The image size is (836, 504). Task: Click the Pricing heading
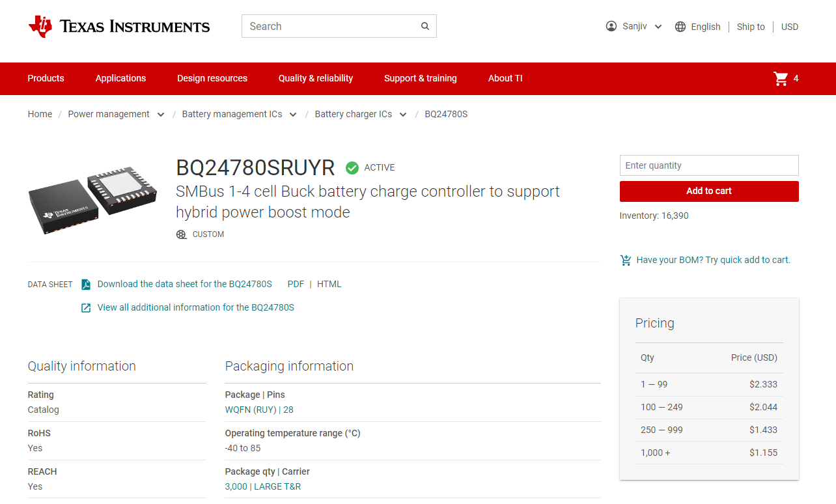[655, 323]
